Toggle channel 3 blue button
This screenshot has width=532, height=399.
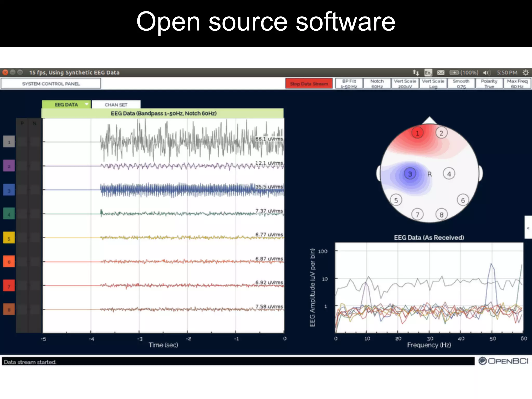pyautogui.click(x=9, y=190)
